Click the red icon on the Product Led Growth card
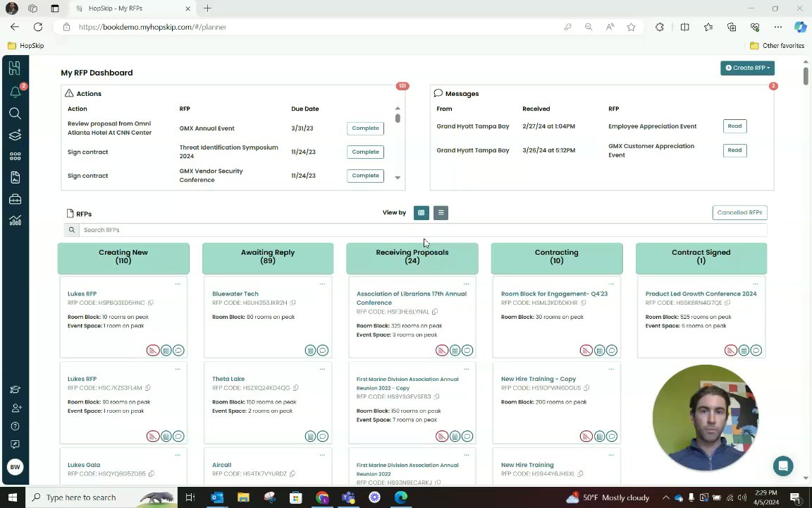This screenshot has width=812, height=508. pyautogui.click(x=731, y=351)
